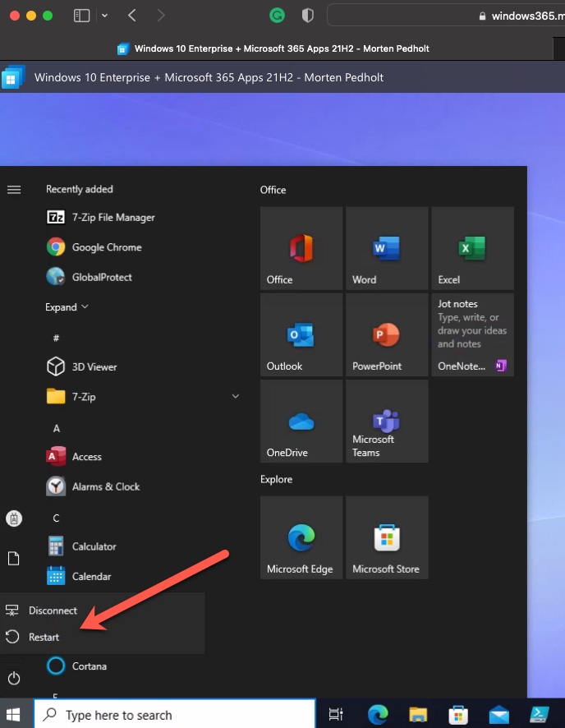Click the 'Office' tile group heading
Viewport: 565px width, 728px height.
(x=273, y=190)
